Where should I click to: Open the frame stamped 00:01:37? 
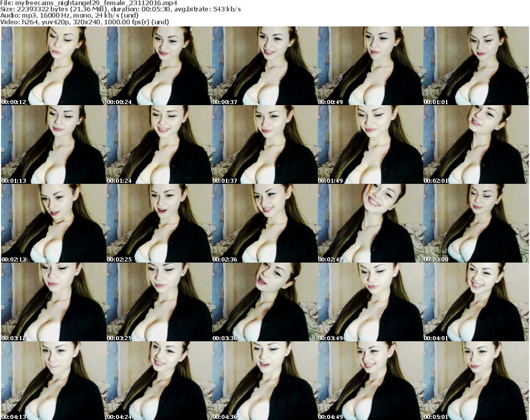[264, 144]
